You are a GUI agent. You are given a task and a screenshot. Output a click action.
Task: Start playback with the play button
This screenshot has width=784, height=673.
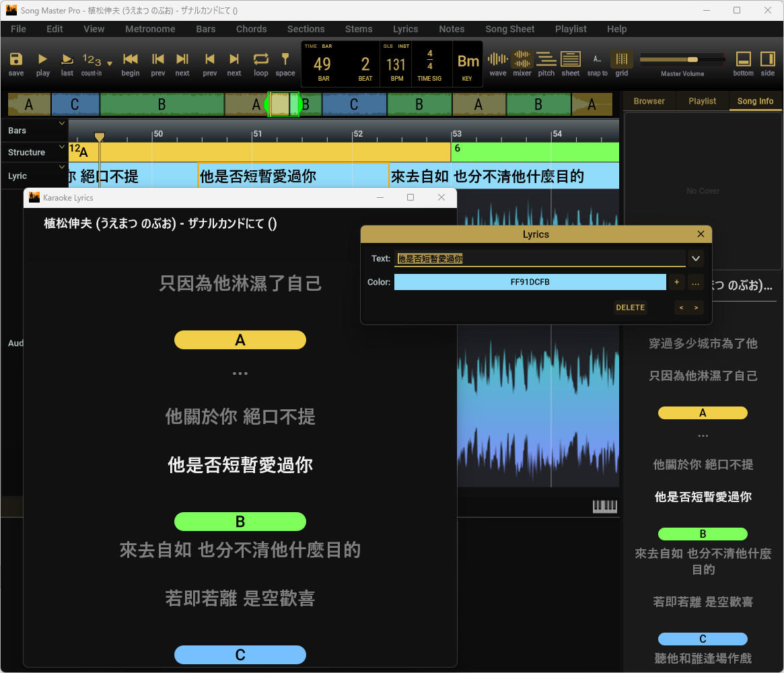pos(43,59)
